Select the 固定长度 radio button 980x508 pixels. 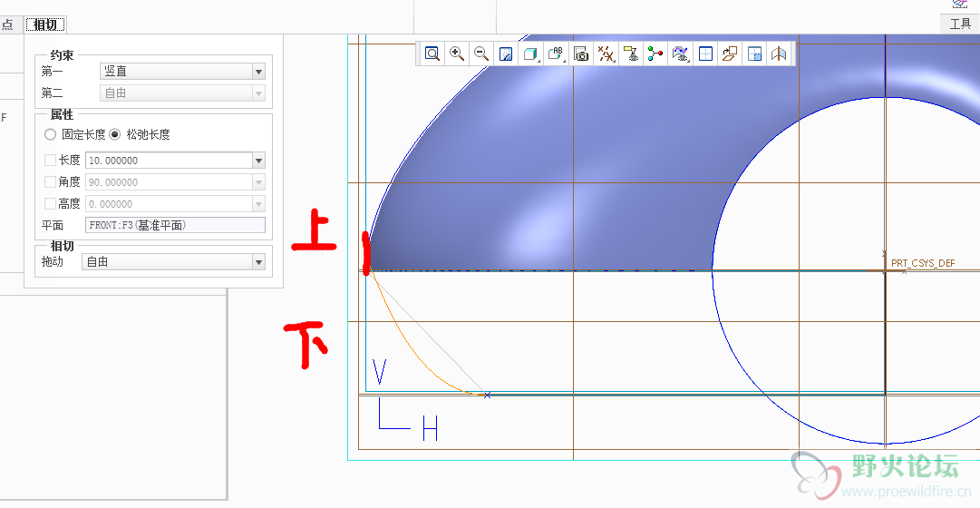coord(50,134)
